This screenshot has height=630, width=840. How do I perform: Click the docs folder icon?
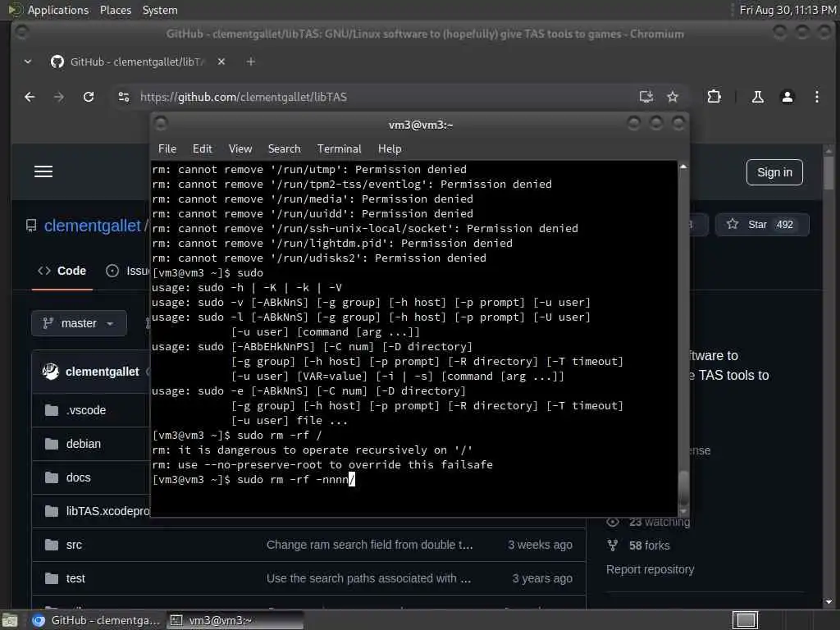point(52,478)
